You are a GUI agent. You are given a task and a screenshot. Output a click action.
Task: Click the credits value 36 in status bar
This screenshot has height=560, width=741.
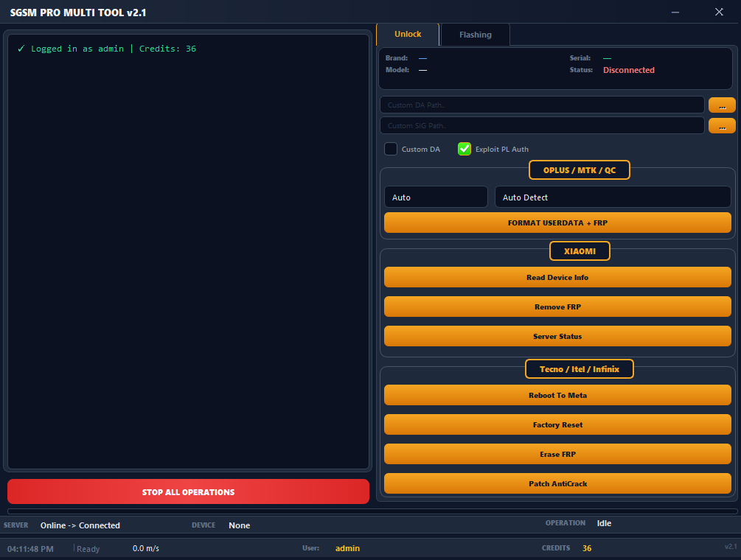pyautogui.click(x=587, y=548)
